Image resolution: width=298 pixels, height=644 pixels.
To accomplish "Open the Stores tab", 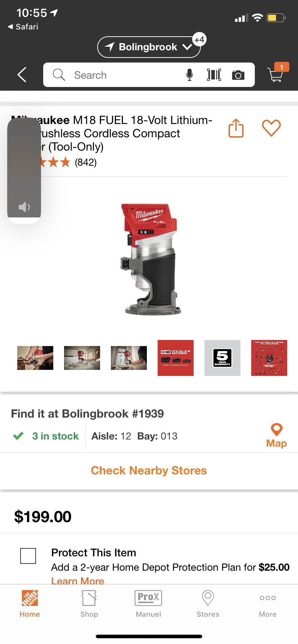I will [208, 604].
